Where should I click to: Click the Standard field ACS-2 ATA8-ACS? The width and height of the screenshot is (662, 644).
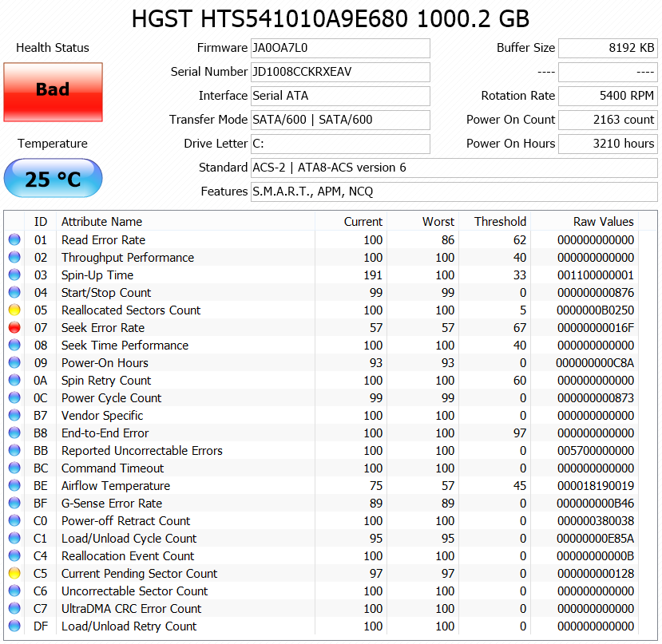point(454,168)
